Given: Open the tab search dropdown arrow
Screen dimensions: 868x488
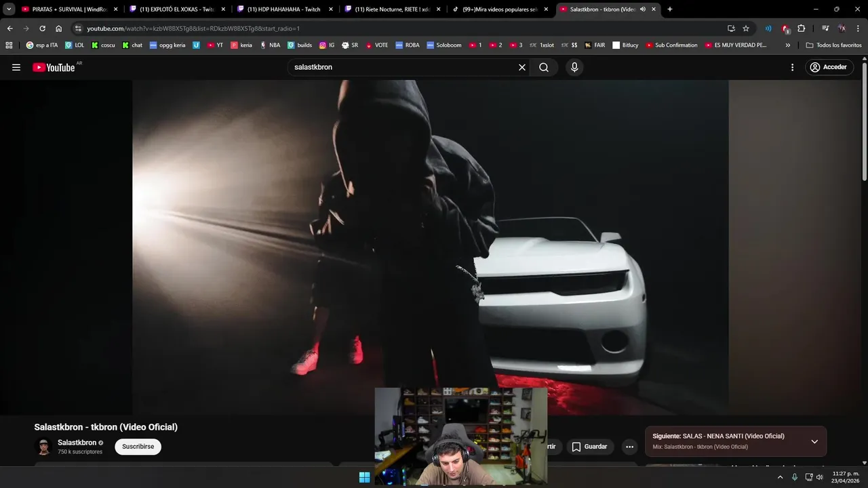Looking at the screenshot, I should point(9,9).
